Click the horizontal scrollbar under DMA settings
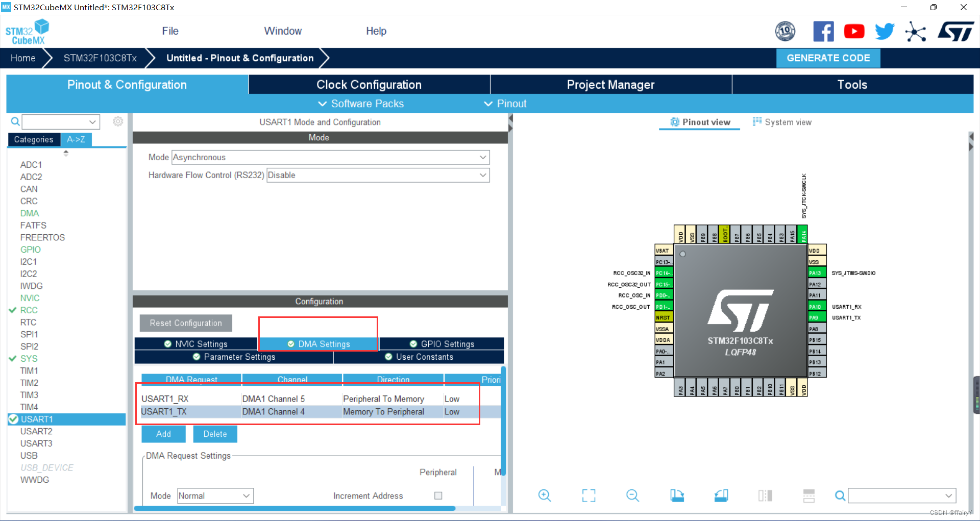 (295, 508)
